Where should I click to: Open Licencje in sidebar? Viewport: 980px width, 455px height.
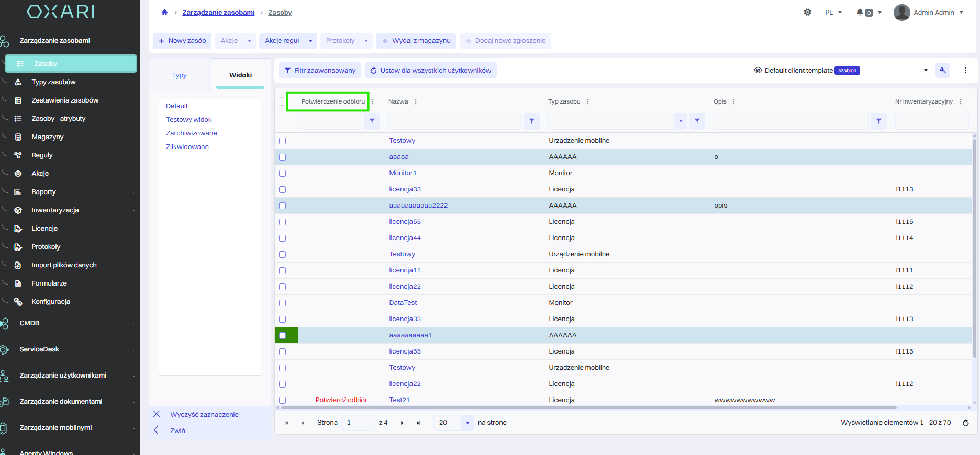tap(44, 229)
